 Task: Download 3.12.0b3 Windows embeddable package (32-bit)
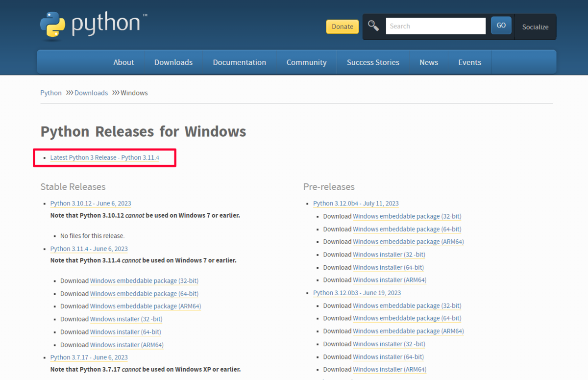pyautogui.click(x=407, y=305)
